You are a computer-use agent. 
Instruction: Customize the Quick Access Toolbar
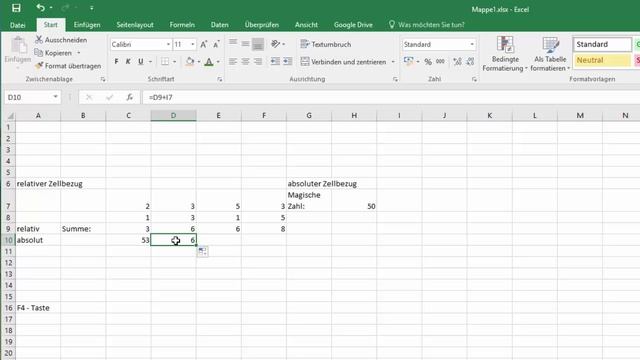(x=91, y=8)
